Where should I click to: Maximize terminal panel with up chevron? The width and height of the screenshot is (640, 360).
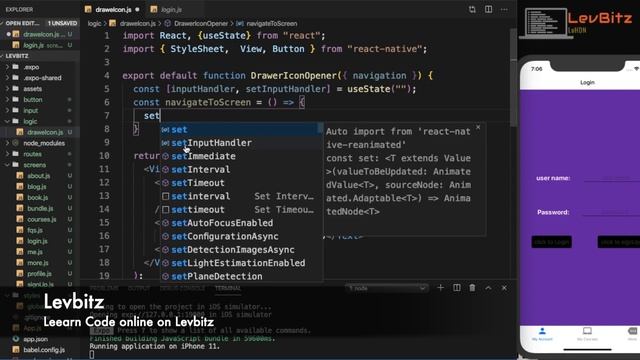[x=488, y=288]
